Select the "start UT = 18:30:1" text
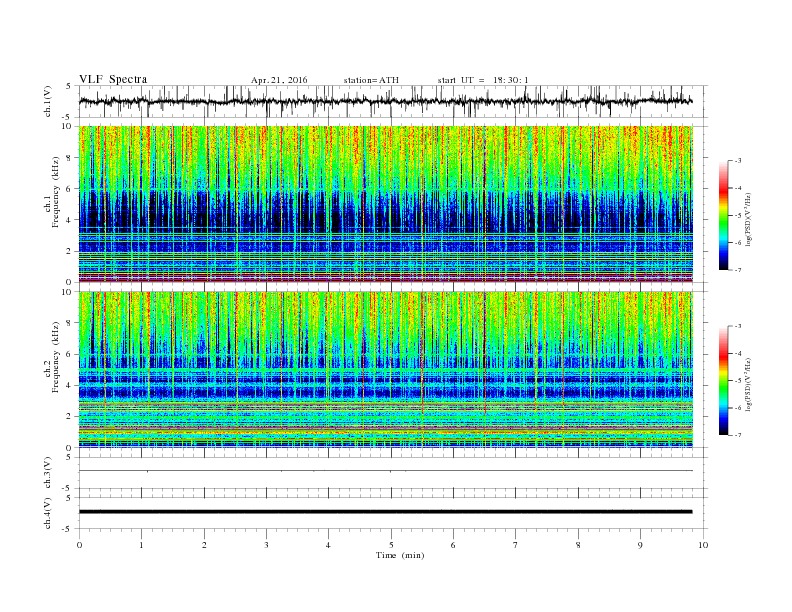 [483, 80]
